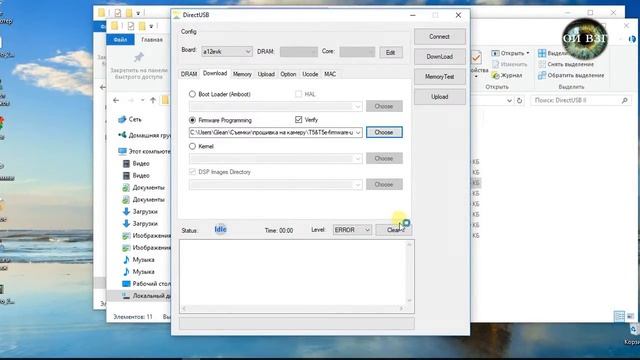Go up one folder level in Explorer
Screen dimensions: 640x360
(x=153, y=100)
